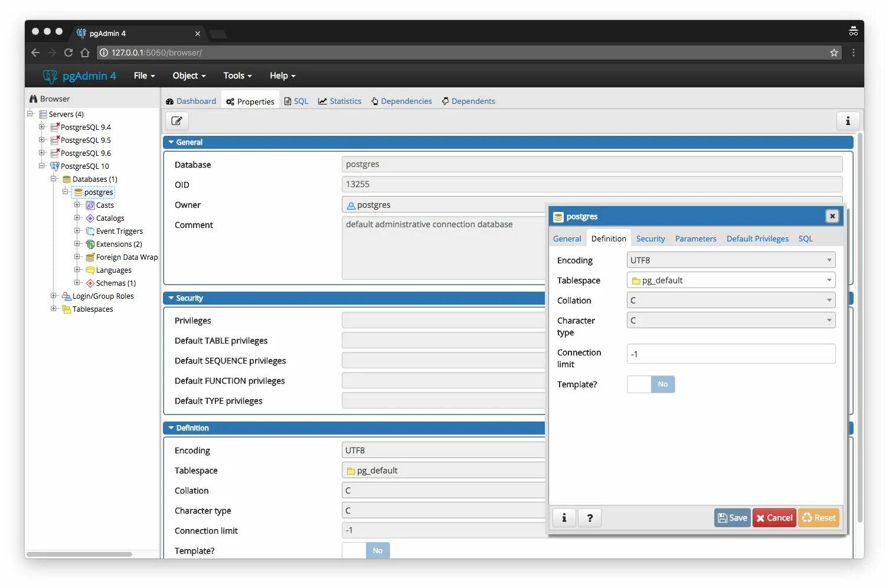Toggle Template switch in Properties panel
Screen dimensions: 889x588
366,551
